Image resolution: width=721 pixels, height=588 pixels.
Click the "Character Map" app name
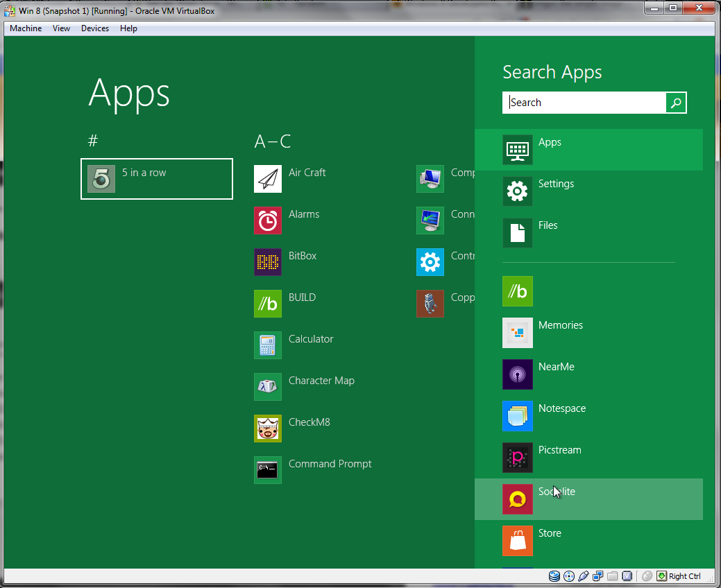321,381
